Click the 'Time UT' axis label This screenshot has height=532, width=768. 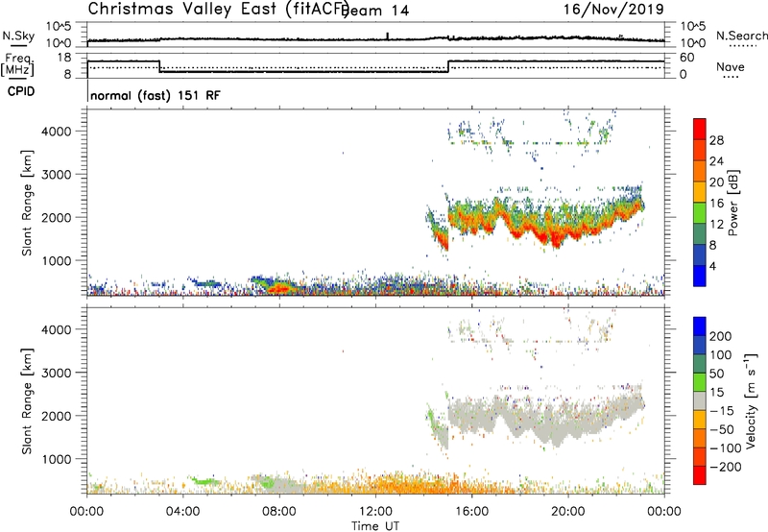375,526
